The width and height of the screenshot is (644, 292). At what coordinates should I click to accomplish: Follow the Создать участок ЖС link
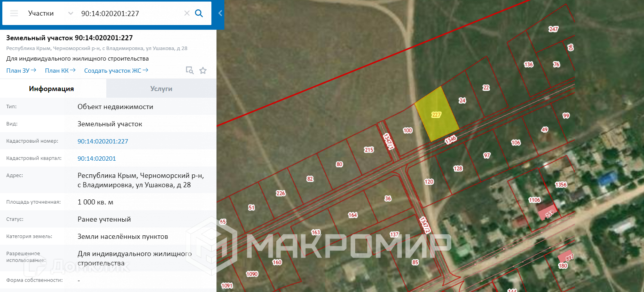pyautogui.click(x=116, y=70)
